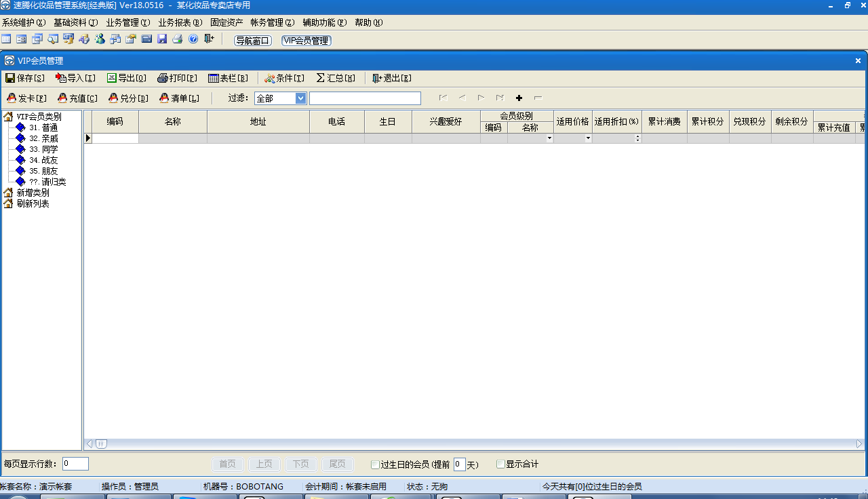868x499 pixels.
Task: Click the Import (导入) toolbar button
Action: click(x=75, y=78)
